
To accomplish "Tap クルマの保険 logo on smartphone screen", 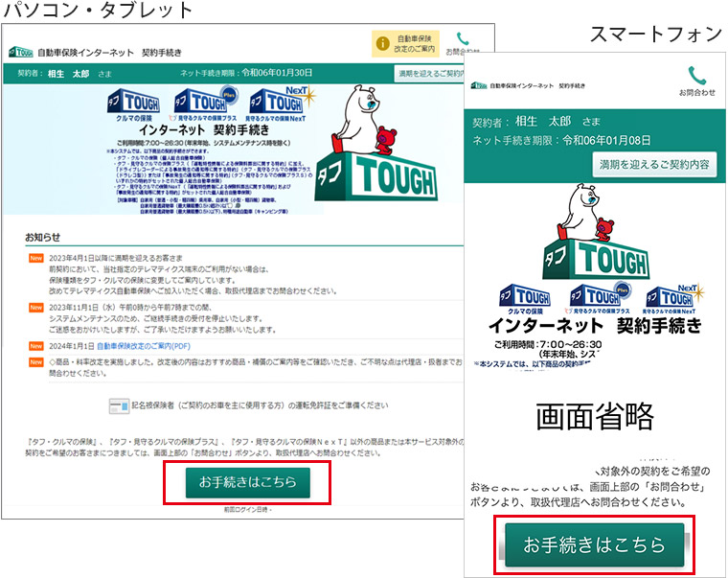I will click(525, 300).
